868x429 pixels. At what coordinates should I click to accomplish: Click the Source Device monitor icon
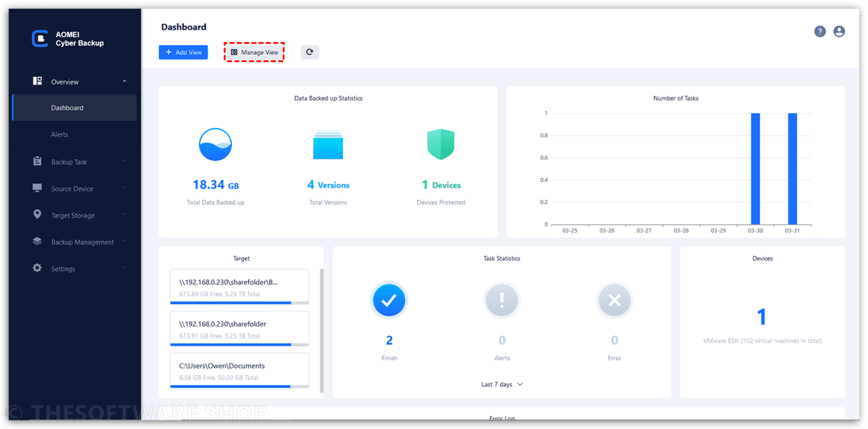pyautogui.click(x=38, y=188)
